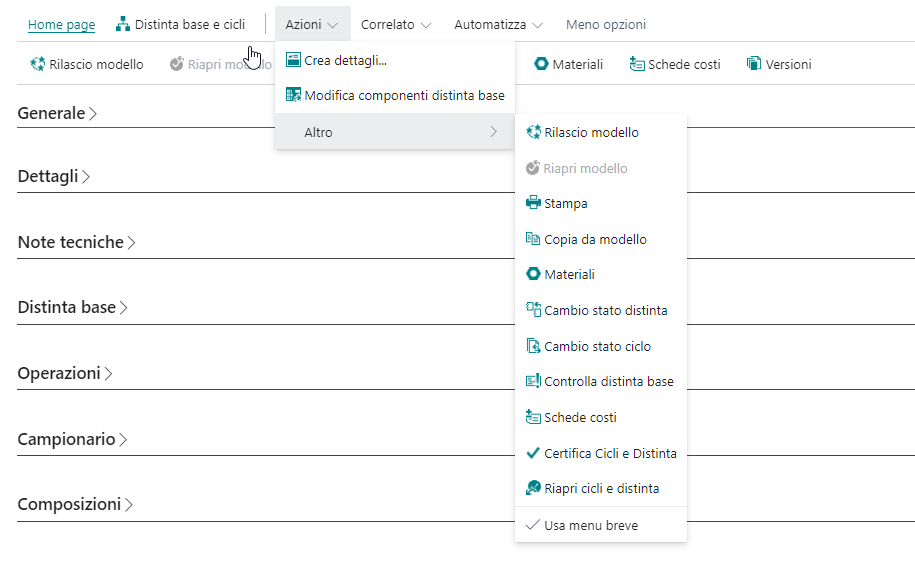
Task: Select Crea dettagli... menu entry
Action: coord(394,60)
